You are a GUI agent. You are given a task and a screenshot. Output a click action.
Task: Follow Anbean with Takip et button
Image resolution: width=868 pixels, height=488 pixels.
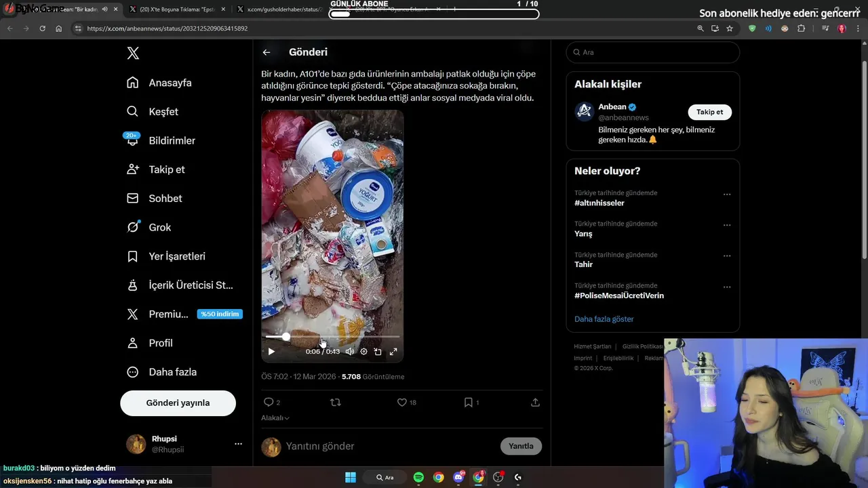point(709,113)
